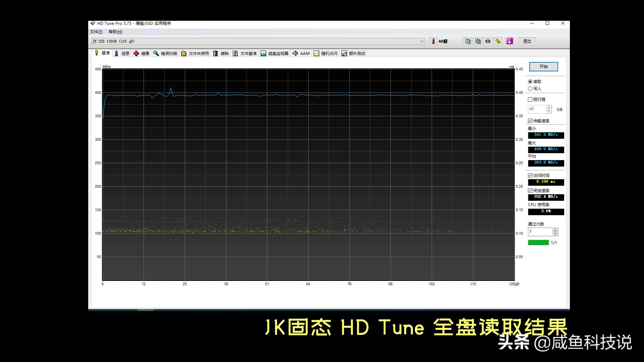The image size is (644, 362).
Task: Click the 擦除 erase trash icon
Action: click(x=215, y=53)
